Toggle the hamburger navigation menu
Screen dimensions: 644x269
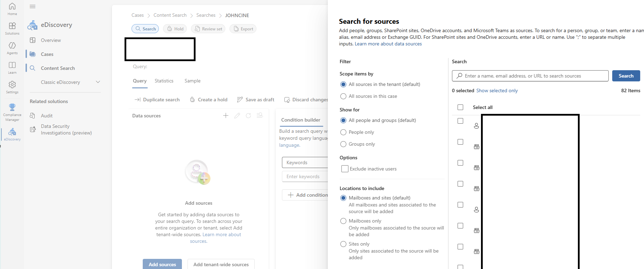[33, 6]
